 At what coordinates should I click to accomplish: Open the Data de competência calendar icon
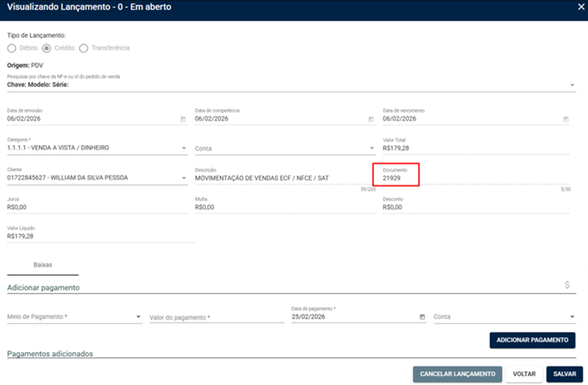[x=371, y=120]
